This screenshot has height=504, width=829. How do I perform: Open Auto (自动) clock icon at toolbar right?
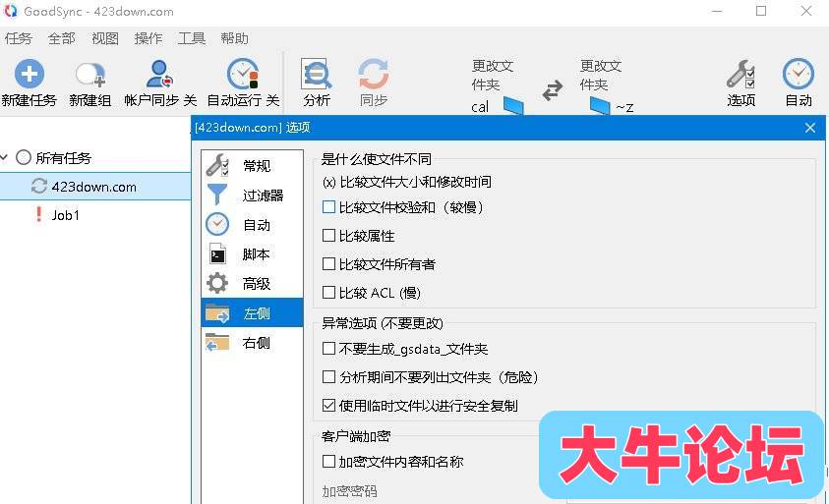[x=799, y=74]
